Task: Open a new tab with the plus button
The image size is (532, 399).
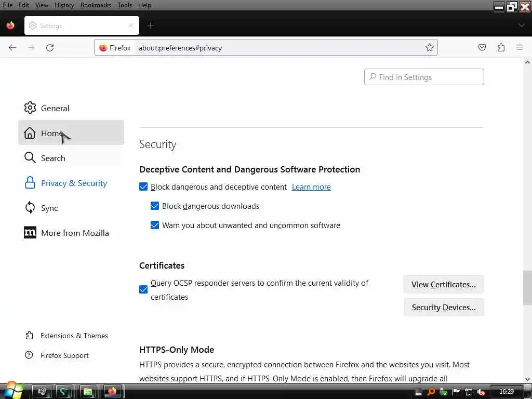Action: pyautogui.click(x=150, y=25)
